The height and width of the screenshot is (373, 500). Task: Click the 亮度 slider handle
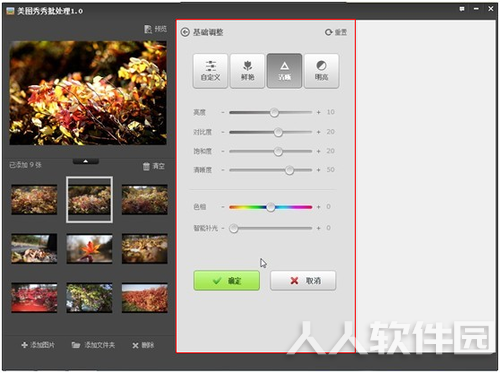click(274, 112)
